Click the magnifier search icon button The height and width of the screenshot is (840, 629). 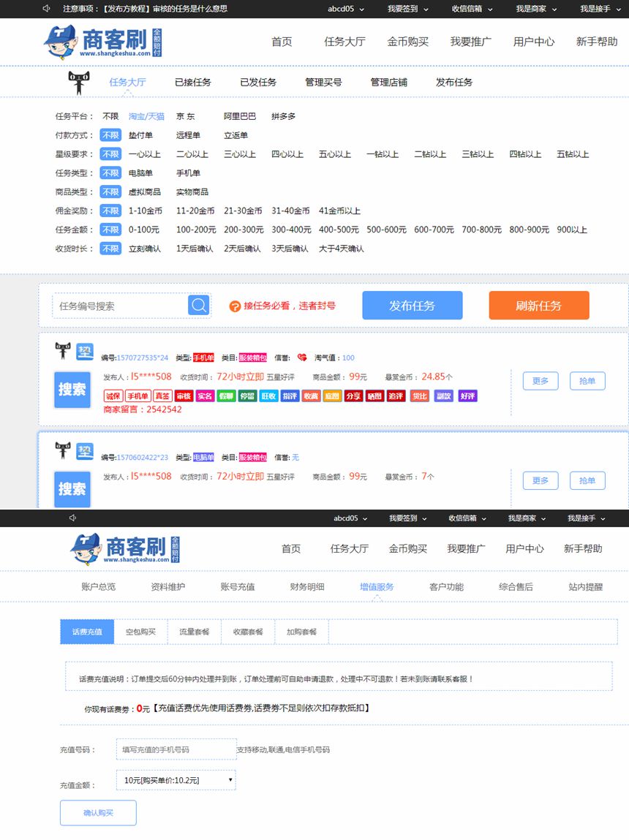[x=198, y=306]
